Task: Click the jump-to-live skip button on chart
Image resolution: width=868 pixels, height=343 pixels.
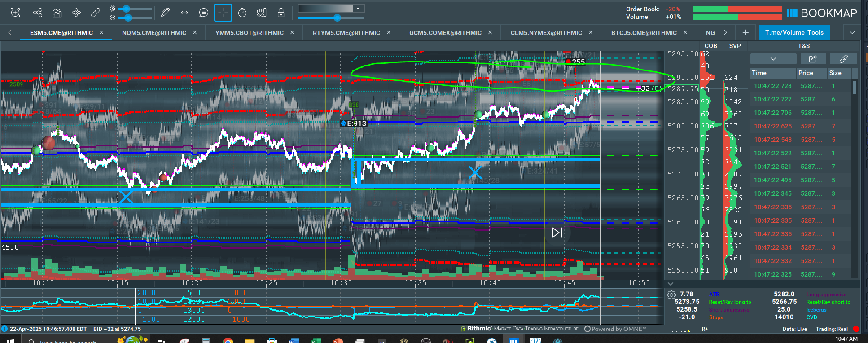Action: coord(557,233)
